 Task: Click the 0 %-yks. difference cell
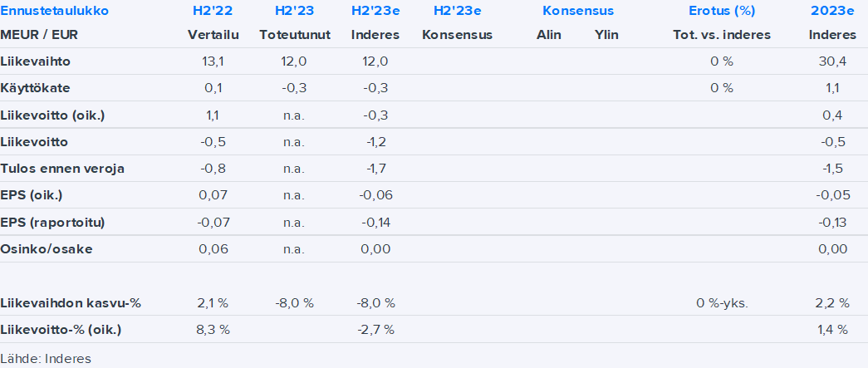[x=722, y=302]
